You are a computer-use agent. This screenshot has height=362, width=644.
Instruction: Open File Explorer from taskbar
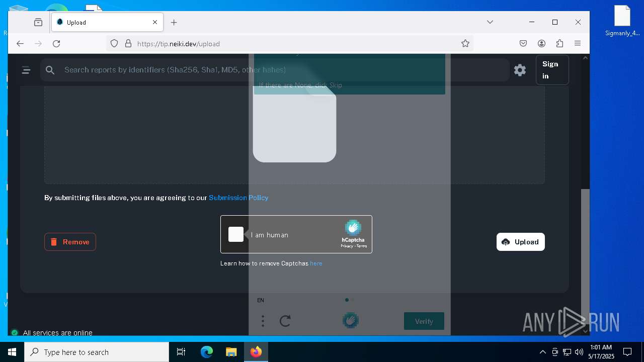point(231,352)
